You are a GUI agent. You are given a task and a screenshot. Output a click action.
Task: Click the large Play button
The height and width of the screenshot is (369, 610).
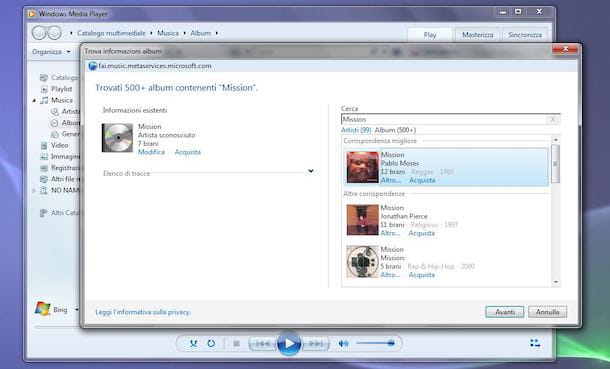pyautogui.click(x=289, y=343)
